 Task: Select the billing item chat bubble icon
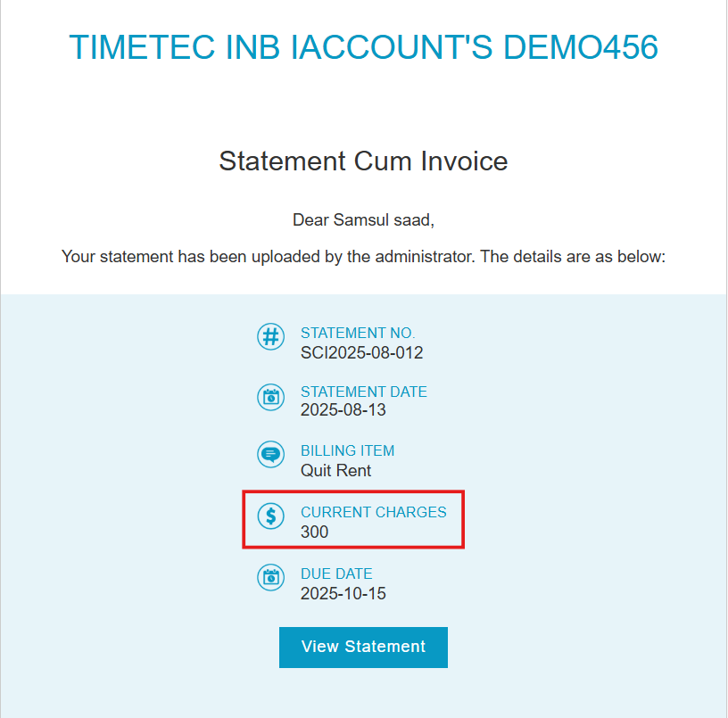270,454
